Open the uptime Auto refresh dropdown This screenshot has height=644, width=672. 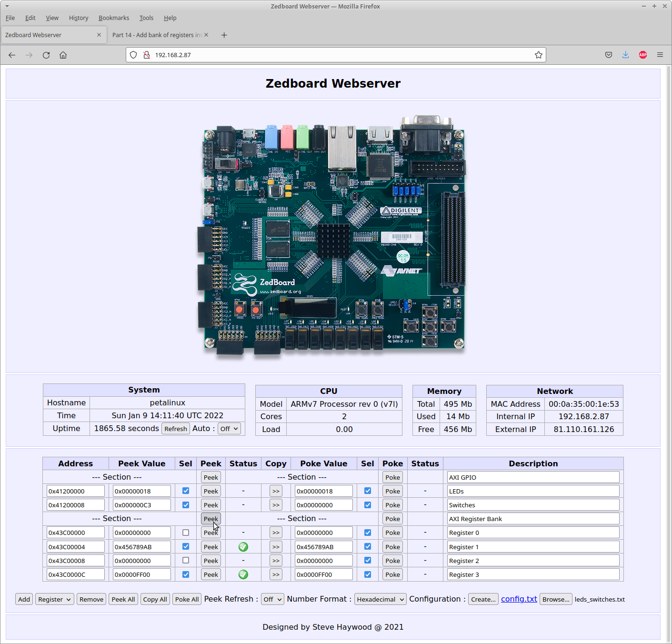(229, 429)
